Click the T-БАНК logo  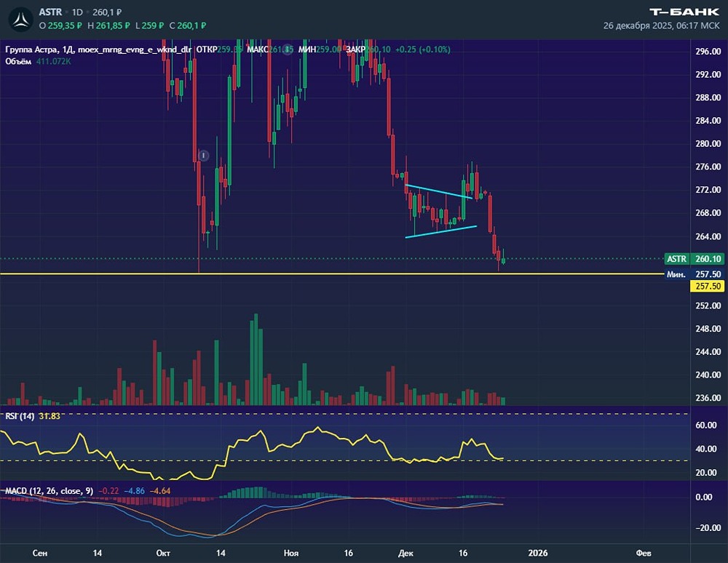[x=684, y=12]
